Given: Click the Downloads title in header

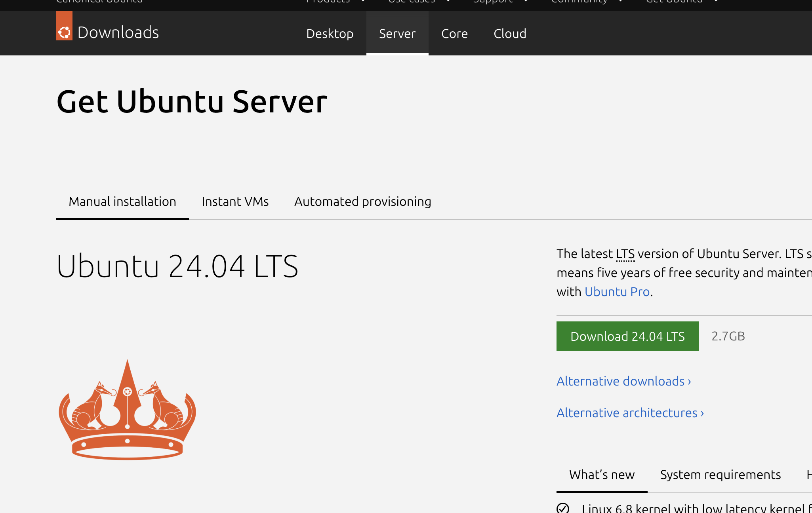Looking at the screenshot, I should (118, 32).
